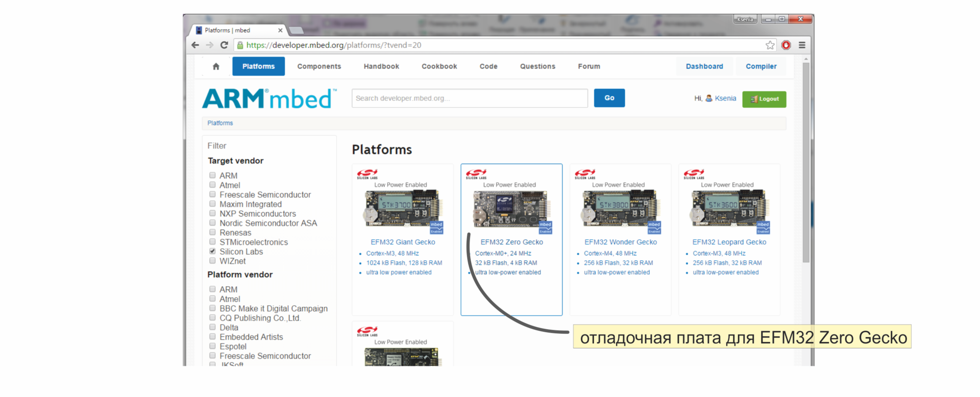Check the CQ Publishing Co.,Ltd. checkbox
Viewport: 980px width, 397px height.
click(212, 317)
